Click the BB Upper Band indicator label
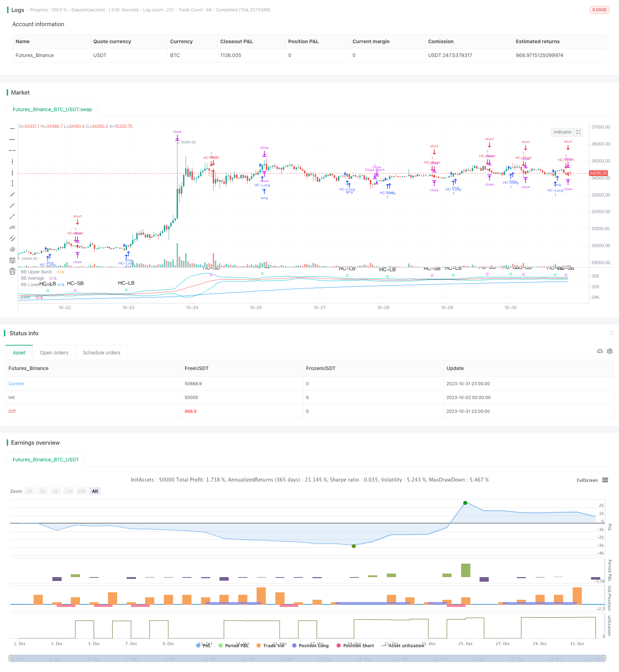The height and width of the screenshot is (672, 619). coord(36,272)
